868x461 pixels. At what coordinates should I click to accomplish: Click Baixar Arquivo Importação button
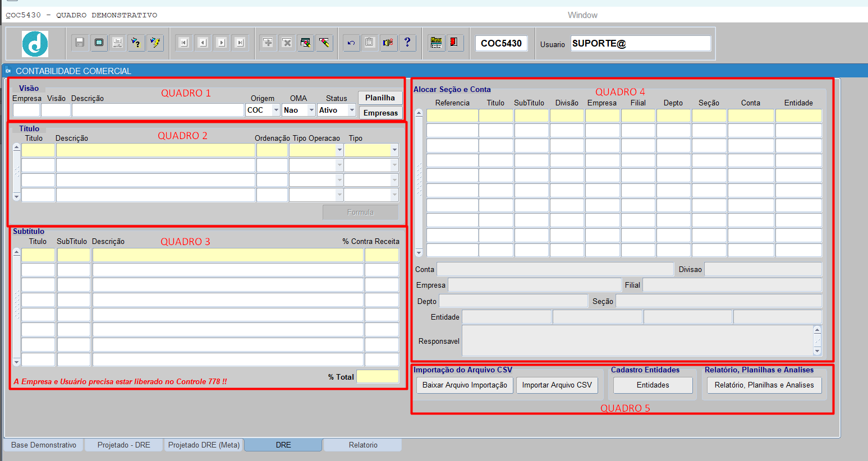[465, 385]
